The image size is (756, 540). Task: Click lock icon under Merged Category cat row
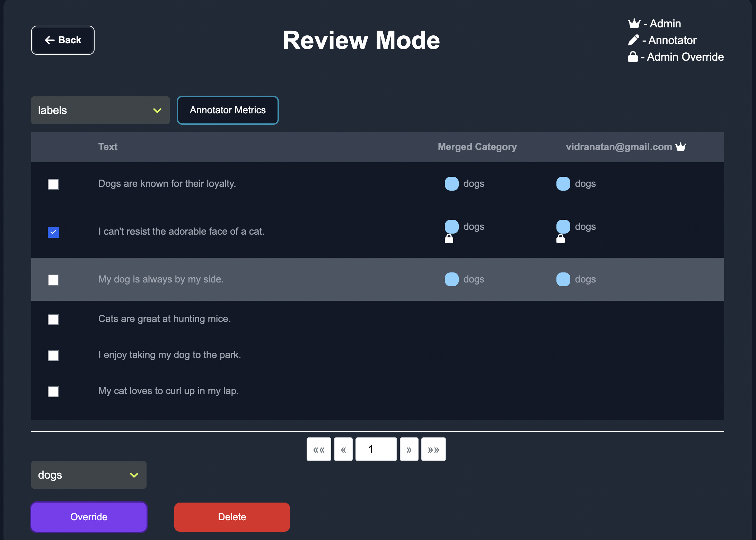pyautogui.click(x=449, y=239)
